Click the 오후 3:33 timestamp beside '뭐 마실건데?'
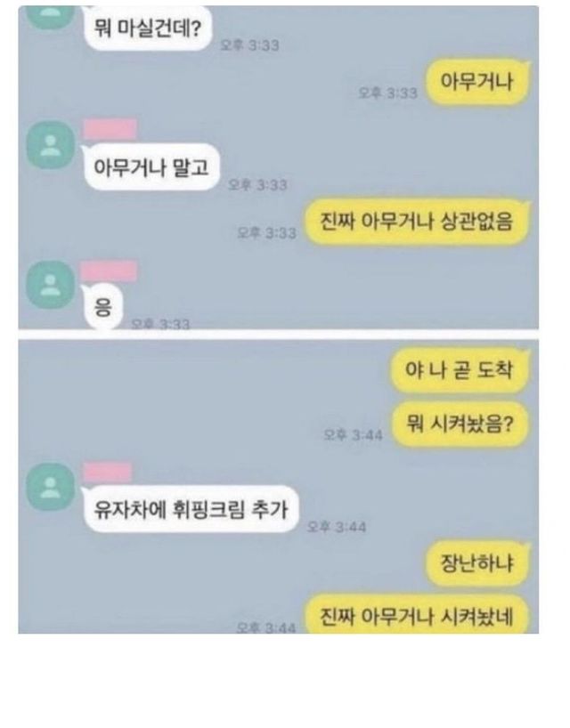Viewport: 570px width, 728px height. (x=249, y=45)
